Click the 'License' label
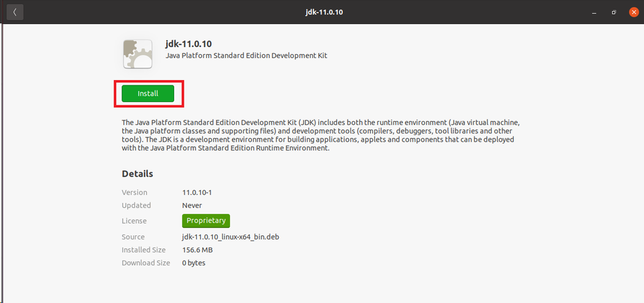This screenshot has height=303, width=644. click(x=134, y=221)
